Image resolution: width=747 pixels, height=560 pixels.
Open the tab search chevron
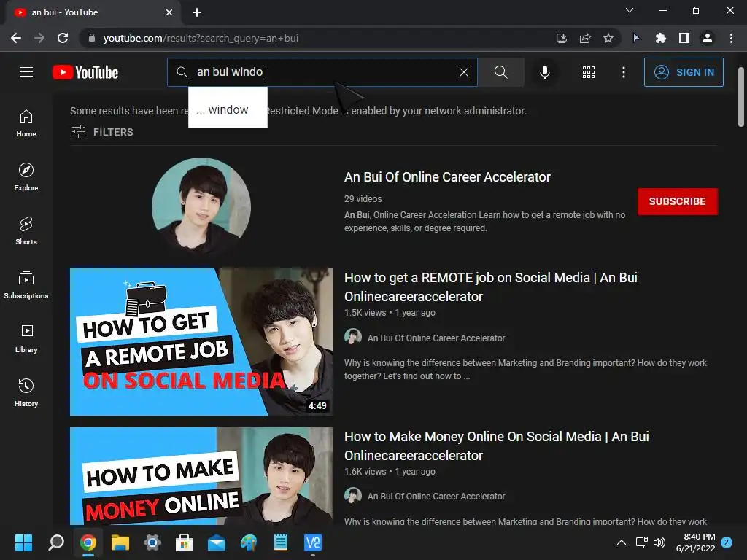[630, 10]
